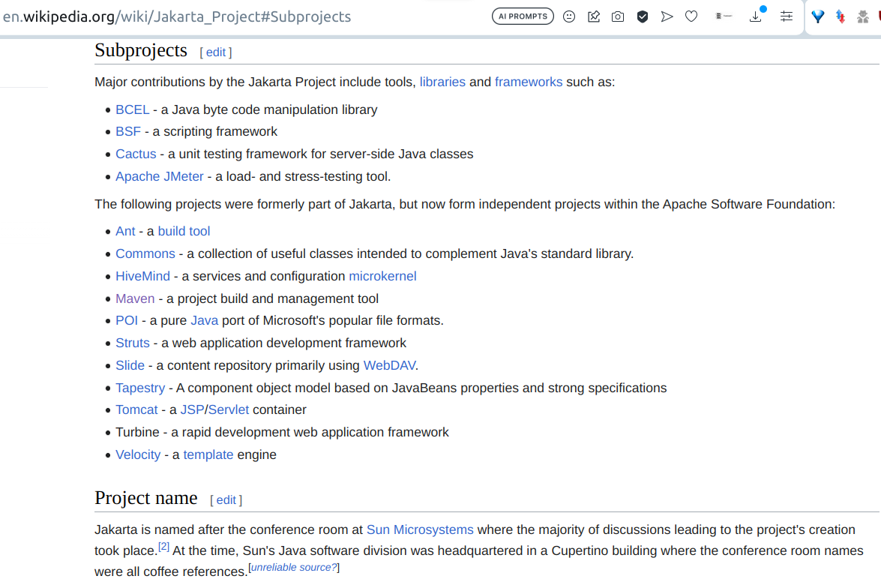Follow the JSP link
The image size is (881, 588).
(192, 409)
